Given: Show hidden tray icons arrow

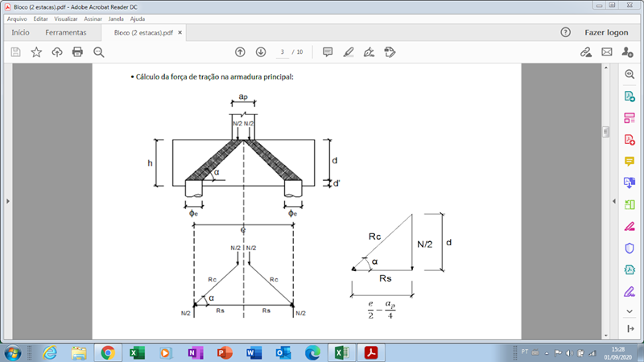Looking at the screenshot, I should point(547,353).
